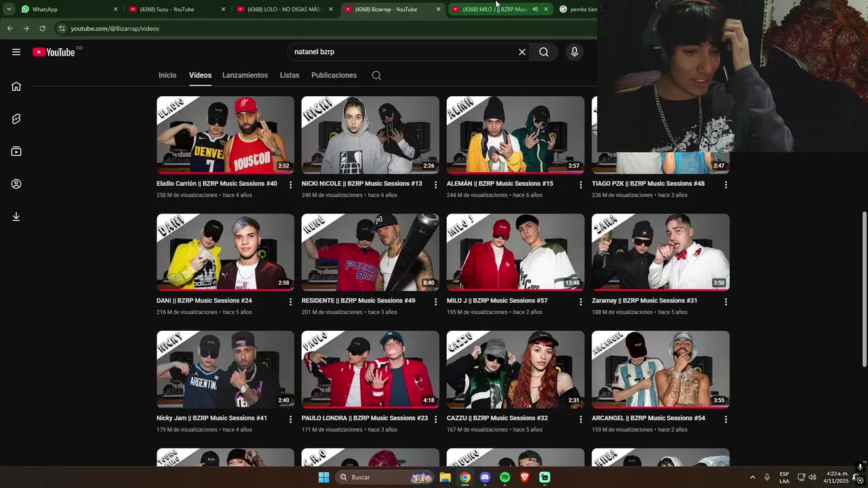Open Brave browser from the taskbar
The image size is (868, 488).
pyautogui.click(x=525, y=477)
